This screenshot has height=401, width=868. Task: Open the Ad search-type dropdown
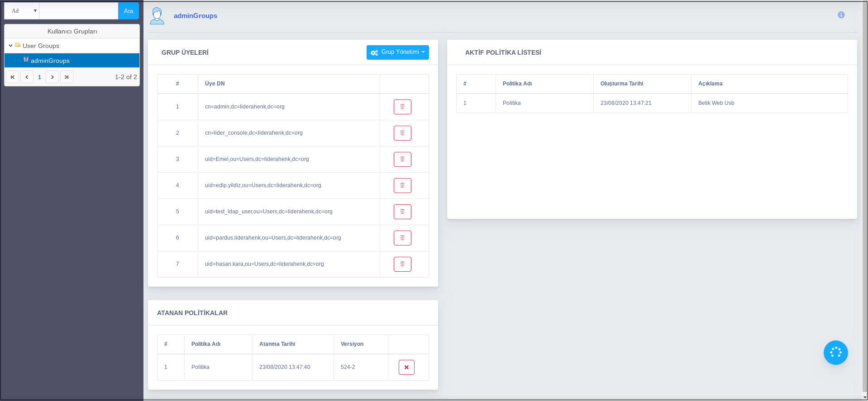[x=22, y=11]
